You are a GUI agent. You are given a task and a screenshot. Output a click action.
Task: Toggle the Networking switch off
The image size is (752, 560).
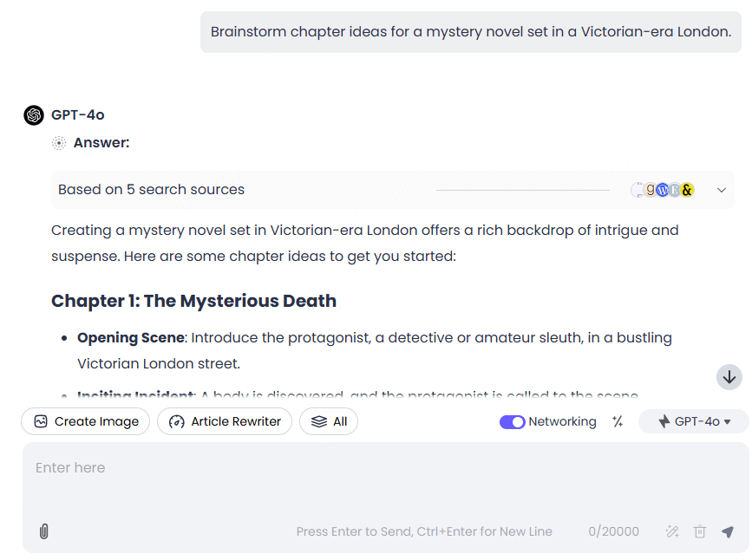[512, 422]
